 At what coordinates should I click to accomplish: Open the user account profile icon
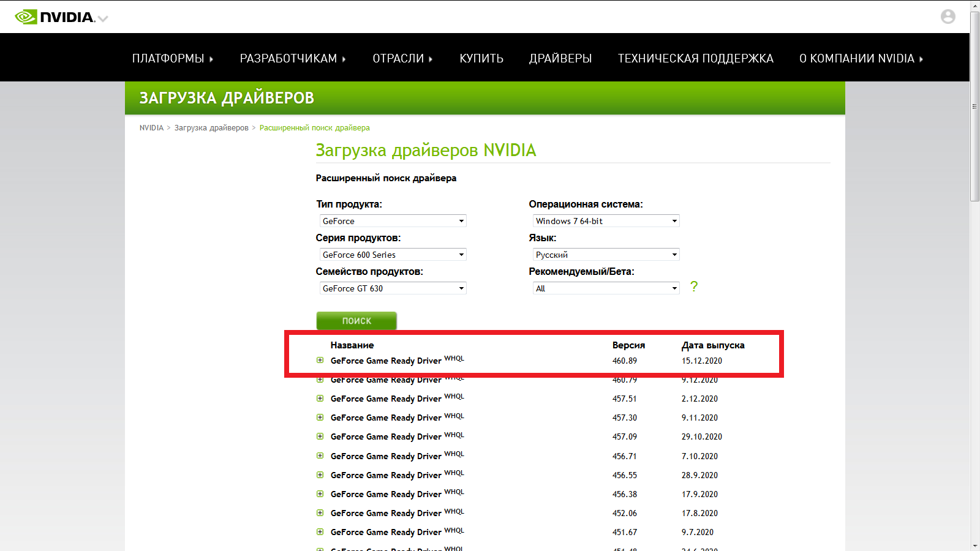tap(948, 17)
